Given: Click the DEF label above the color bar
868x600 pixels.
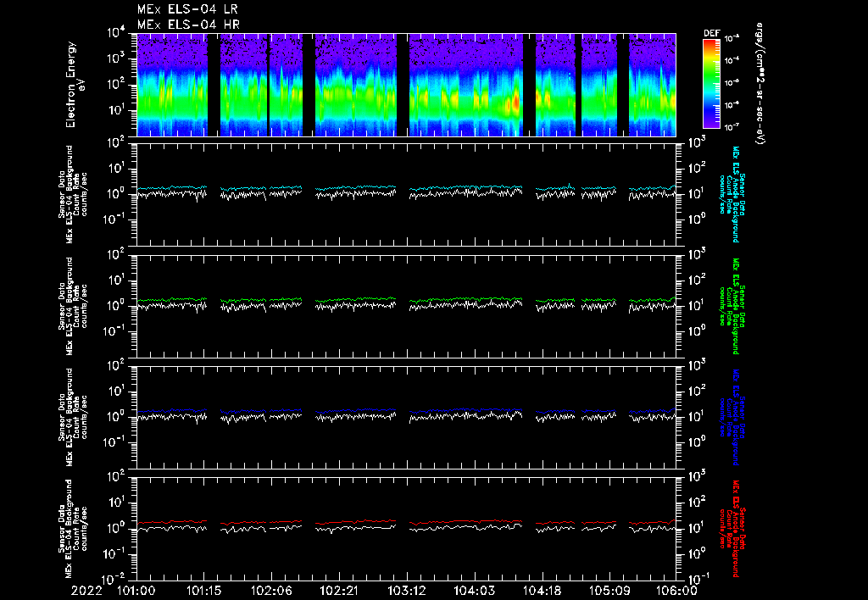Looking at the screenshot, I should point(711,33).
